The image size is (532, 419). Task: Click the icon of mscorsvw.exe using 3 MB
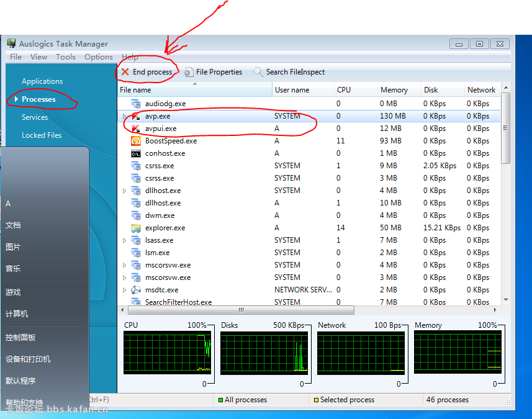[x=136, y=277]
